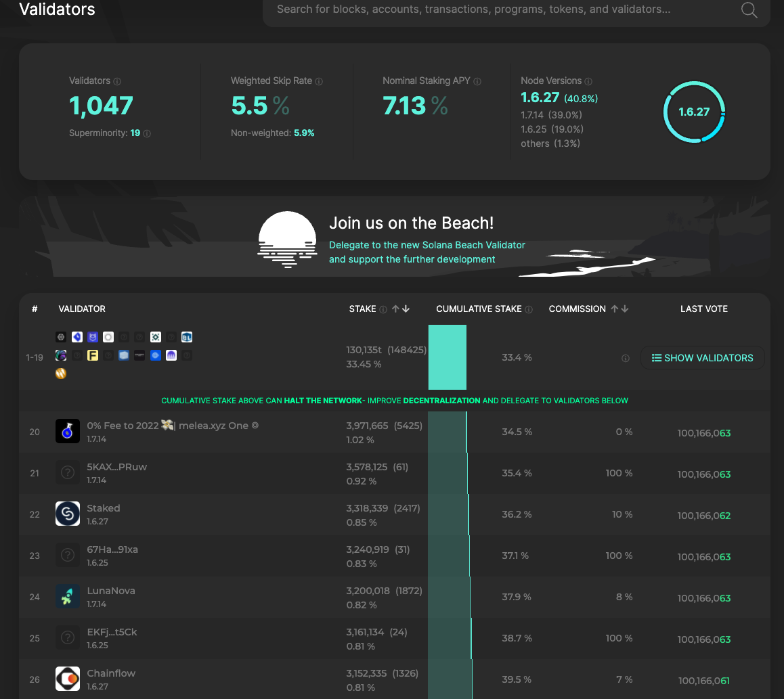
Task: Click cumulative stake 37.9 % for LunaNova
Action: (517, 597)
